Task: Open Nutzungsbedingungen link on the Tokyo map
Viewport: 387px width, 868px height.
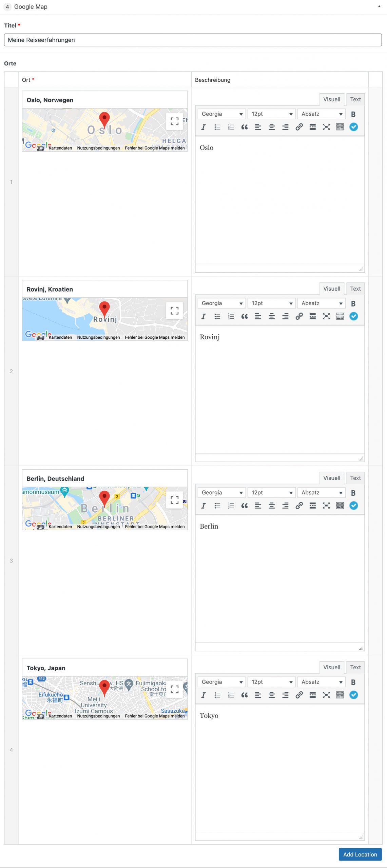Action: pyautogui.click(x=98, y=716)
